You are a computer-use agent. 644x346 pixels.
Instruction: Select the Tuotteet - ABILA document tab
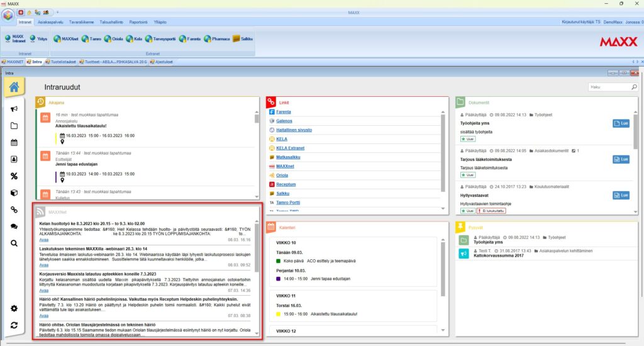(x=113, y=62)
